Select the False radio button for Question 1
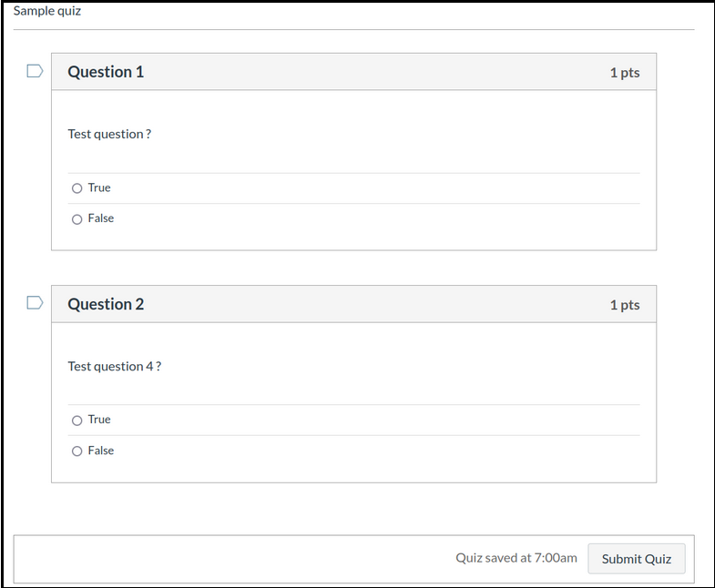 77,219
